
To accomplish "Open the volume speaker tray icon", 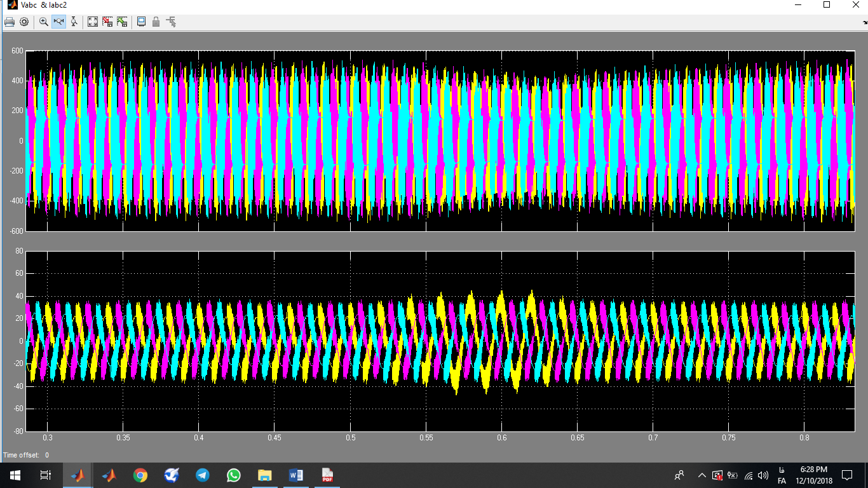I will click(763, 475).
